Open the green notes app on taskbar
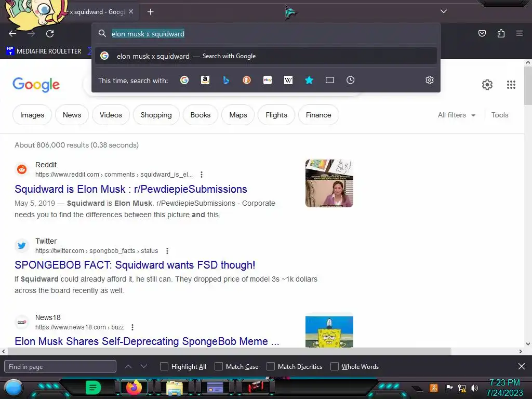Viewport: 532px width, 399px height. [94, 388]
